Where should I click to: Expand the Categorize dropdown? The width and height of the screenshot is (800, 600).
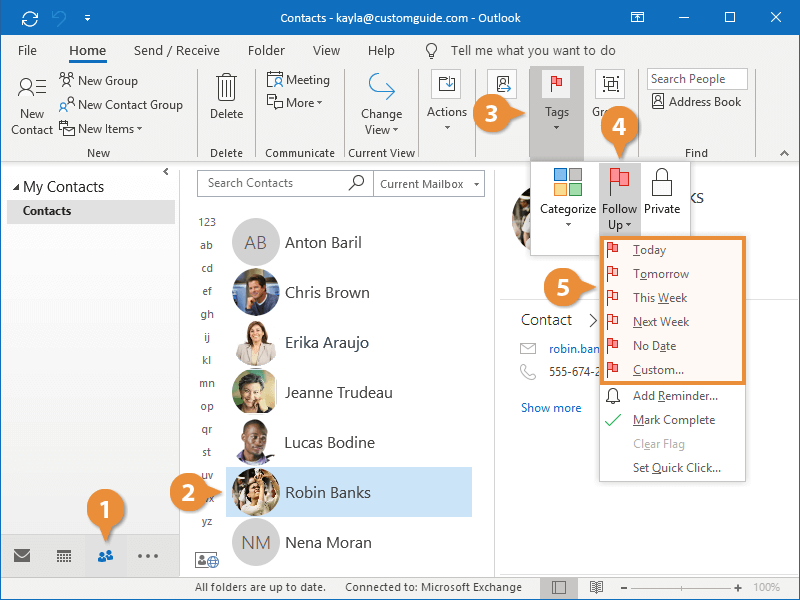(x=568, y=198)
